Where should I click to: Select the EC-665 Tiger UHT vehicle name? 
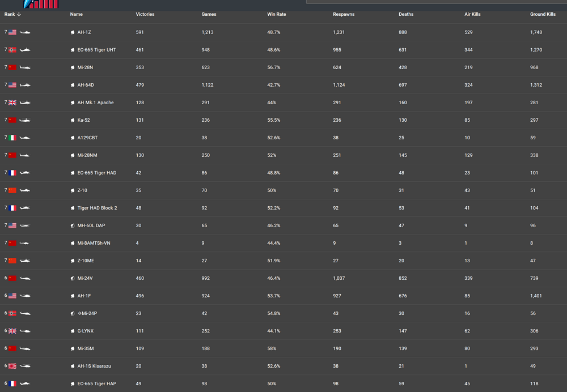click(x=96, y=50)
